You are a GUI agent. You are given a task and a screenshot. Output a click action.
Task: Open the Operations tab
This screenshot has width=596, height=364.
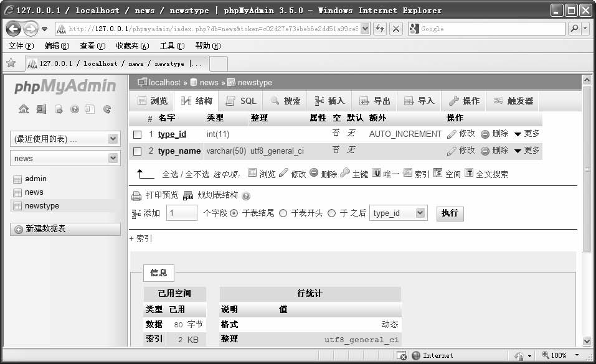(x=464, y=101)
